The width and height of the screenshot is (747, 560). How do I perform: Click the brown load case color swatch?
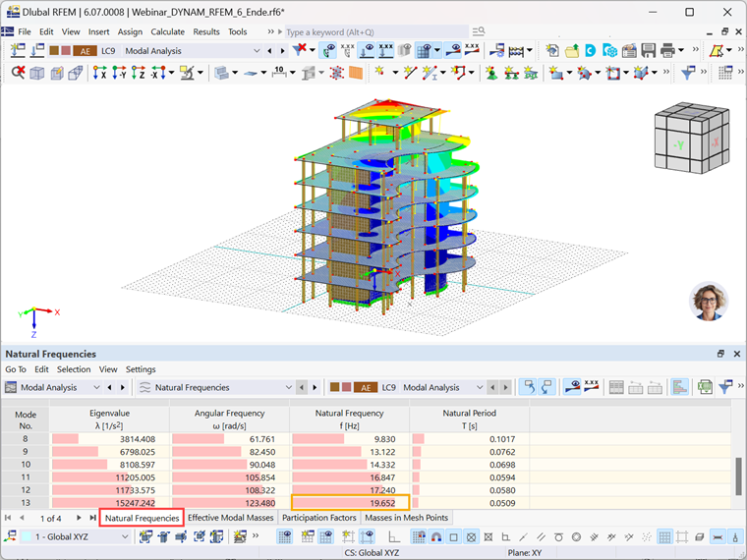click(54, 50)
